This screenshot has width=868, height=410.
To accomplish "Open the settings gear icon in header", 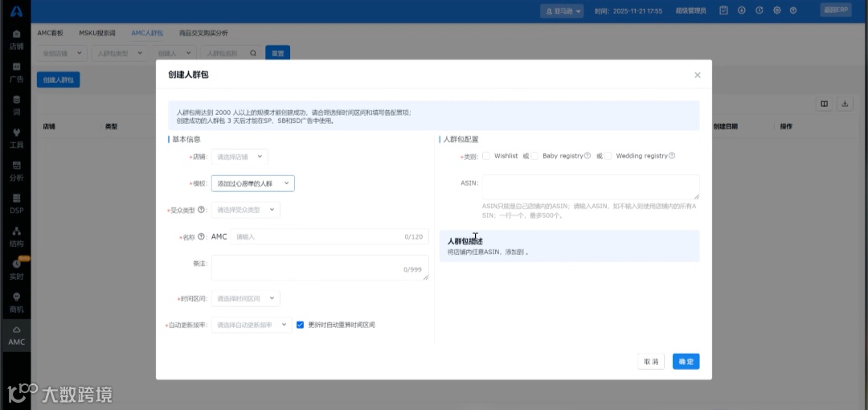I will tap(776, 10).
